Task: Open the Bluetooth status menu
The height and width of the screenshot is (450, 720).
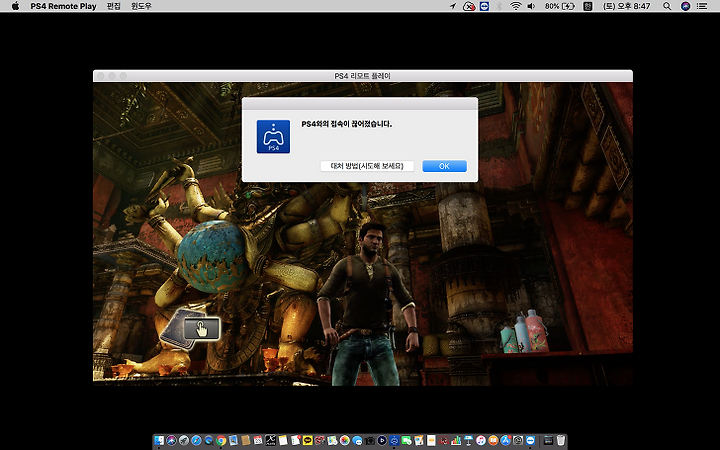Action: click(500, 6)
